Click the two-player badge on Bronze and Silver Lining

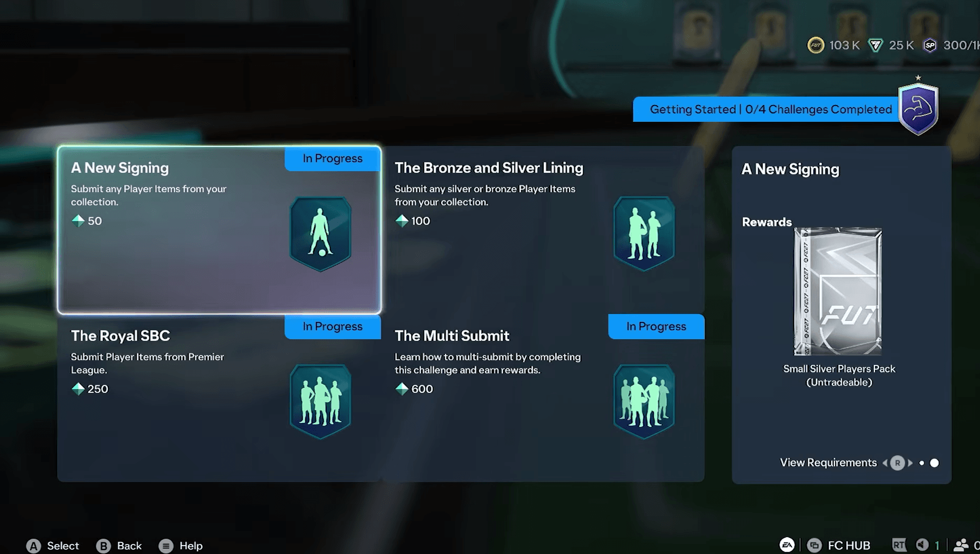(644, 234)
